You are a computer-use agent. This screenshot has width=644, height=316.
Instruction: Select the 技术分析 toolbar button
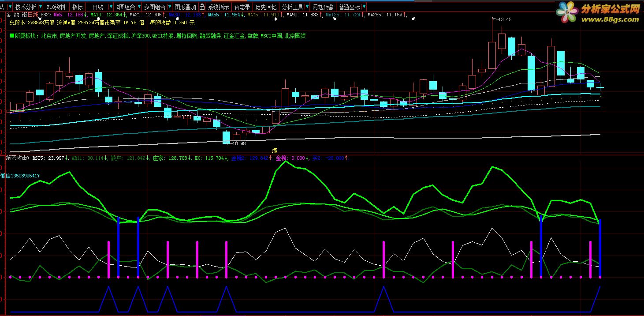tap(26, 7)
